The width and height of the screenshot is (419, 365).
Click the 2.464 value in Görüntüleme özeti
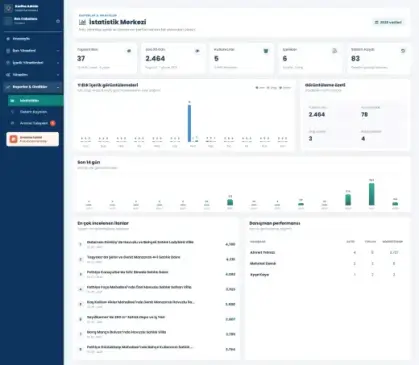click(317, 115)
